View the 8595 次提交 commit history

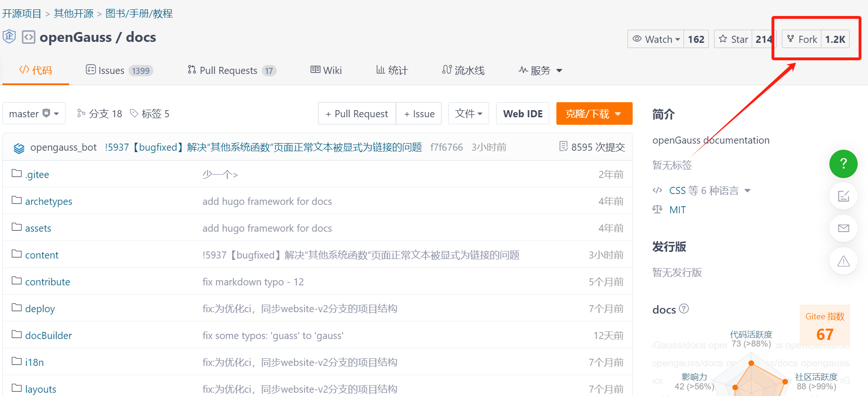point(592,147)
